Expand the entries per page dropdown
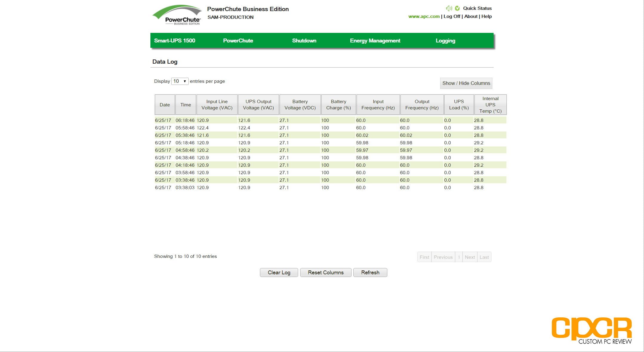Screen dimensions: 644x352 (180, 81)
